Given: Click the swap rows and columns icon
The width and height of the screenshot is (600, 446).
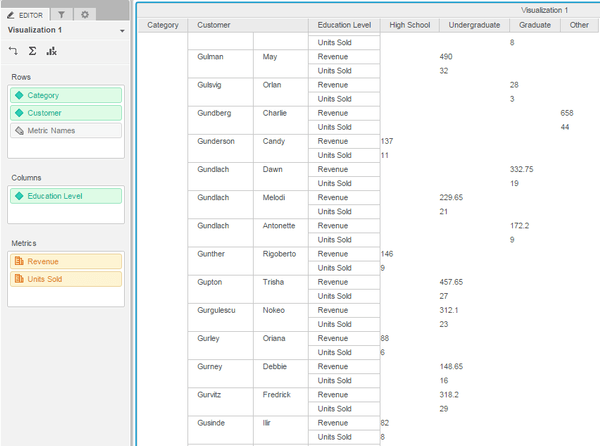Looking at the screenshot, I should point(13,50).
